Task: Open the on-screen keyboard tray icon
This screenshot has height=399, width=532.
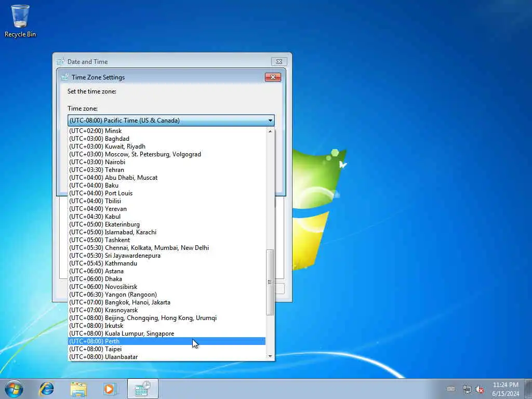Action: pyautogui.click(x=451, y=389)
